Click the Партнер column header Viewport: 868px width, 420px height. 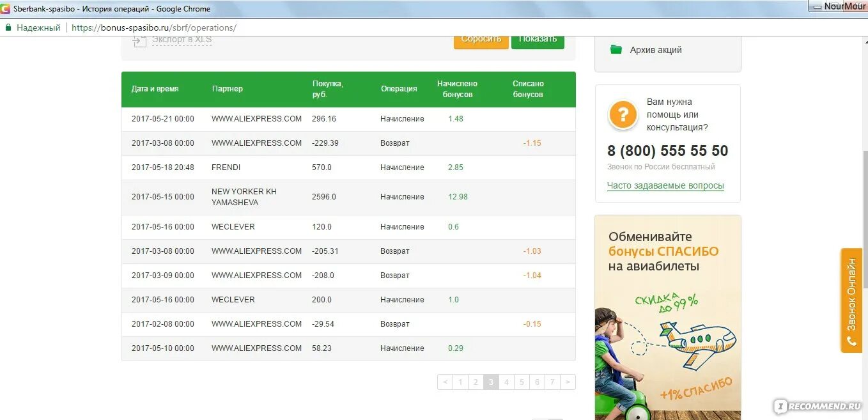(x=228, y=89)
